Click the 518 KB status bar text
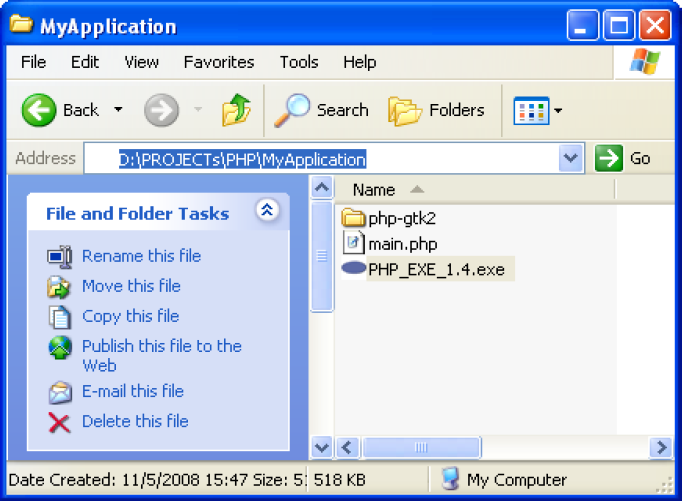The width and height of the screenshot is (682, 501). coord(339,480)
